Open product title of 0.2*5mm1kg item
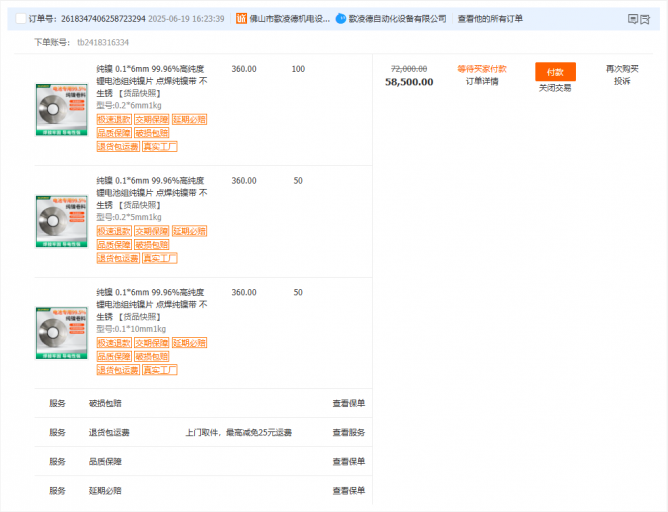 152,193
